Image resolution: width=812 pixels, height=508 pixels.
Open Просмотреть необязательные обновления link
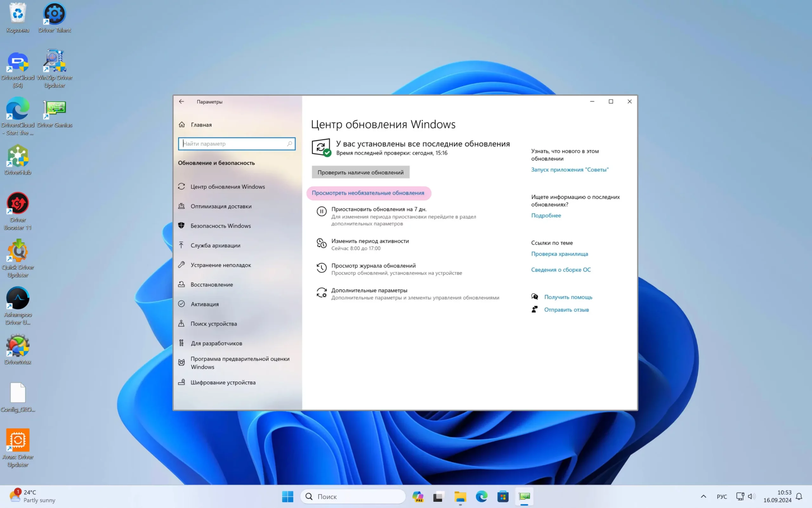click(x=368, y=193)
